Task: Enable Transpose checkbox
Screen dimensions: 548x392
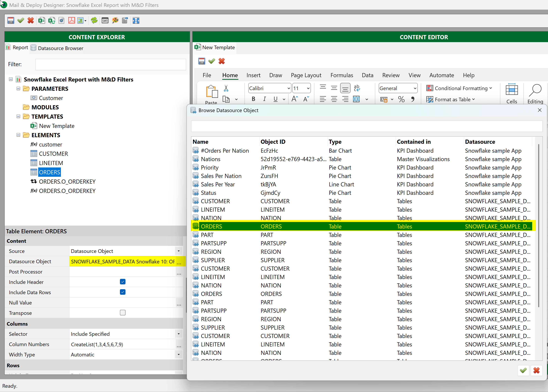Action: tap(123, 313)
